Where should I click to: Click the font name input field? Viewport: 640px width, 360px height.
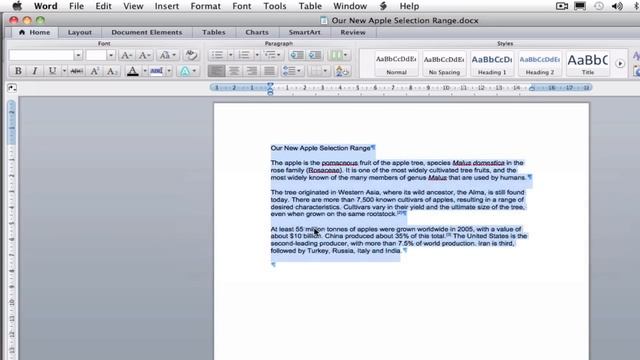pyautogui.click(x=41, y=55)
